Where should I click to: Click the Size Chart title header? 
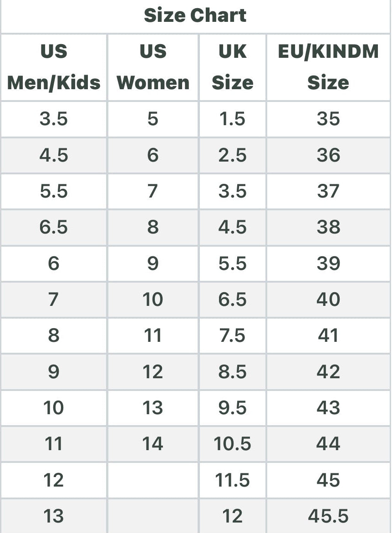[195, 16]
